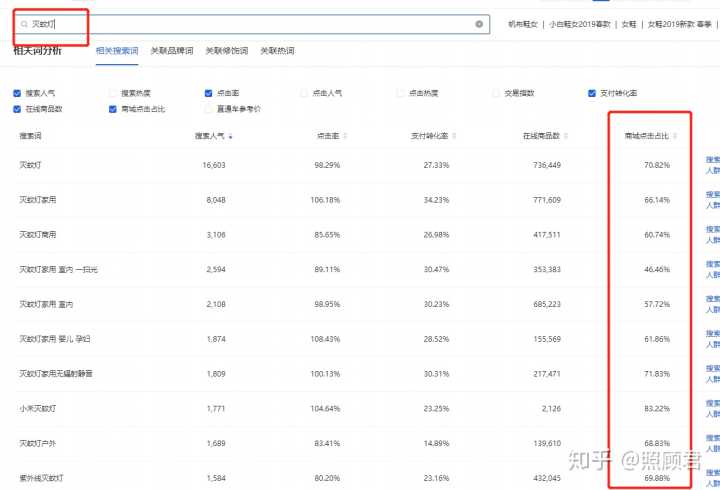
Task: Enable the 交易指数 checkbox
Action: point(496,93)
